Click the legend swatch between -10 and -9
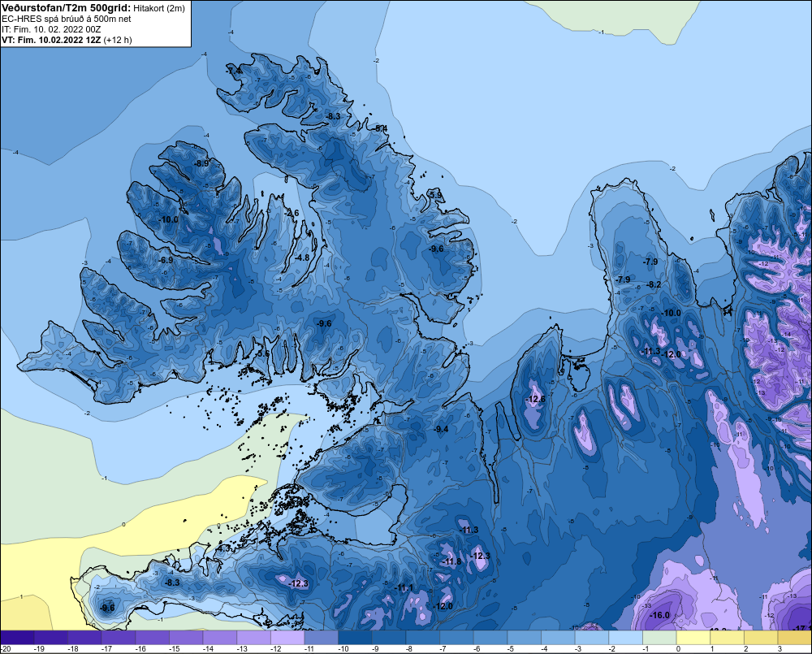This screenshot has height=654, width=812. (x=356, y=638)
